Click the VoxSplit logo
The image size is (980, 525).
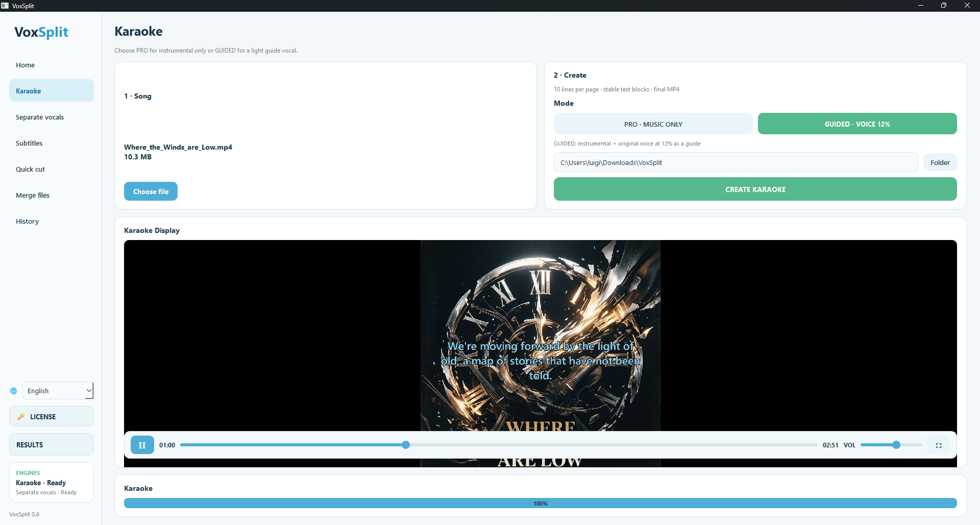pos(41,32)
